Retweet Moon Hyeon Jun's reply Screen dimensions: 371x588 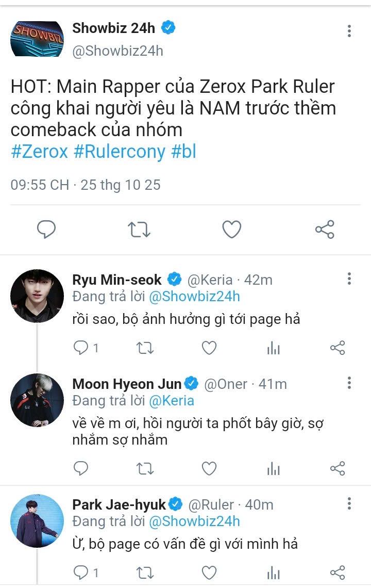(x=145, y=468)
